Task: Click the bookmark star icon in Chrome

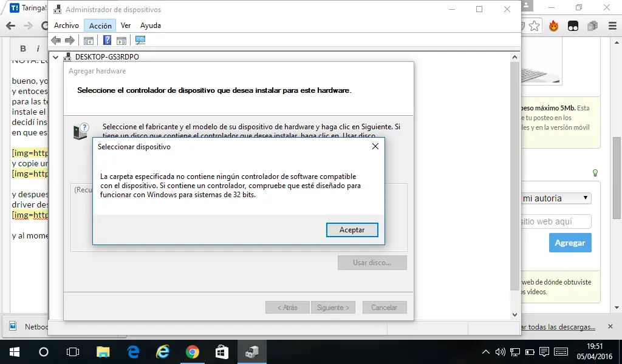Action: coord(535,26)
